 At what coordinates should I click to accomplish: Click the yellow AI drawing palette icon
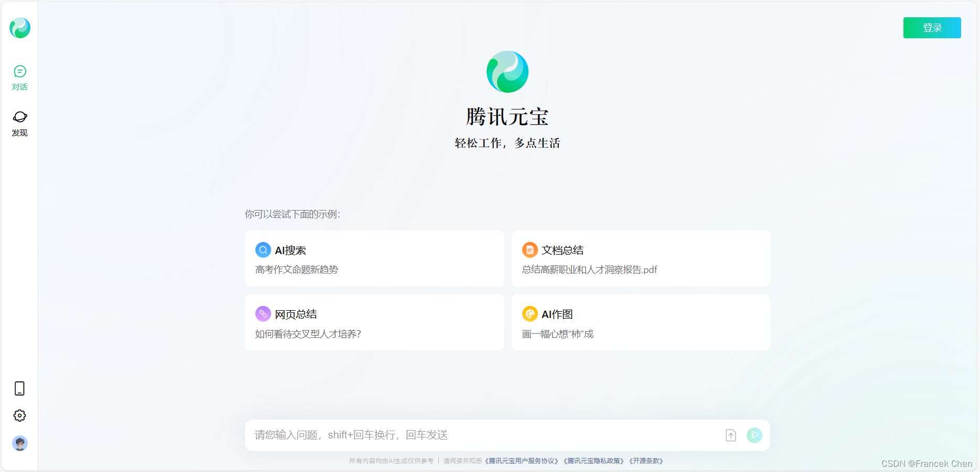(530, 314)
